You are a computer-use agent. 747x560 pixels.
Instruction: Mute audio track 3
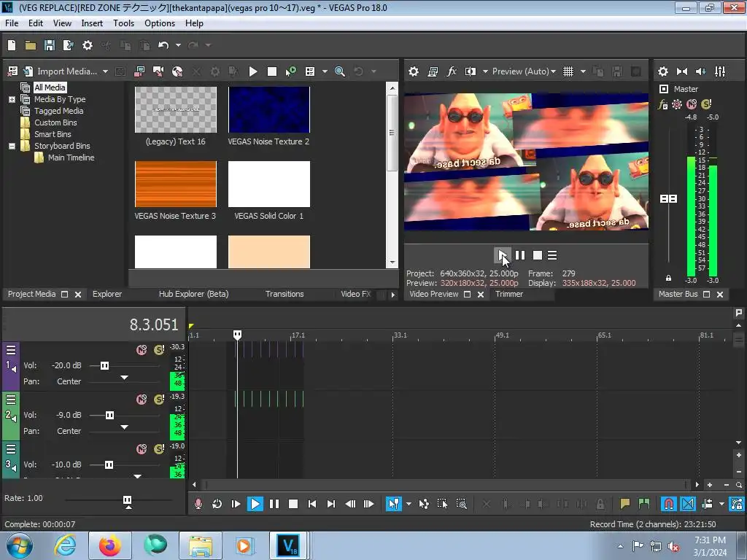(142, 449)
